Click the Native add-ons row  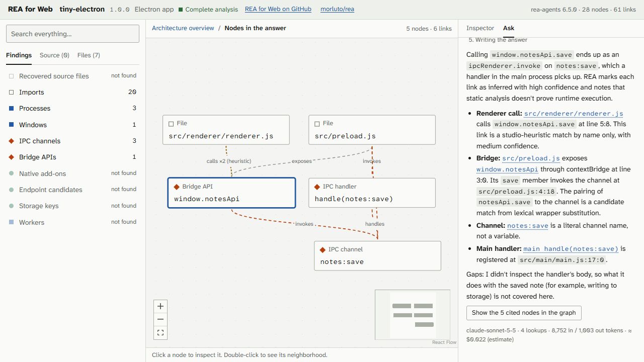[x=72, y=173]
